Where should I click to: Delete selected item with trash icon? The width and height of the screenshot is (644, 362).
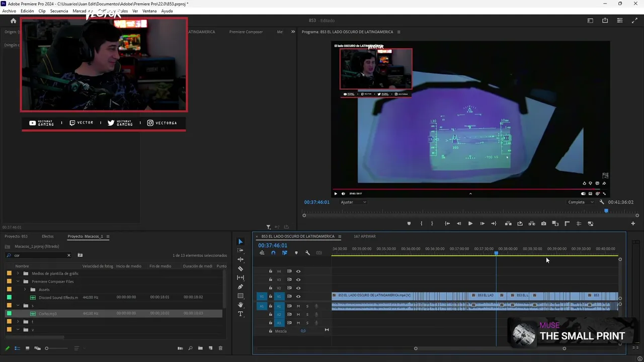(220, 348)
